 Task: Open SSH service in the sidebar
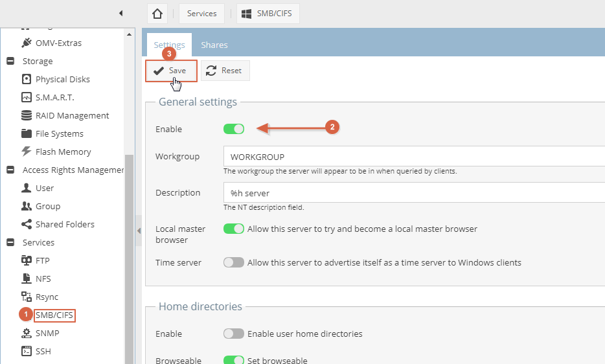(43, 351)
